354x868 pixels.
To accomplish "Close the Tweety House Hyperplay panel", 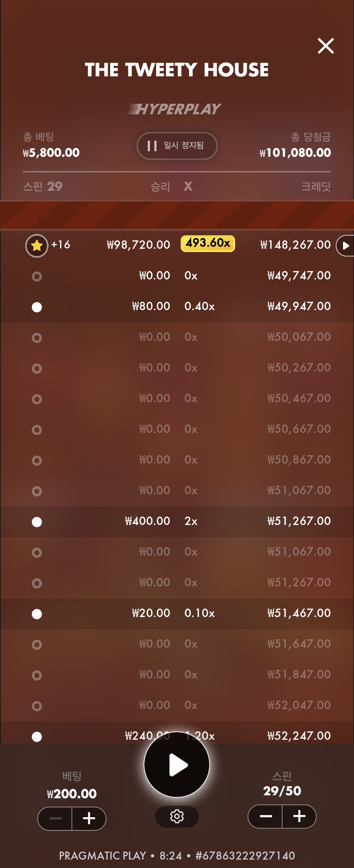I will coord(325,46).
